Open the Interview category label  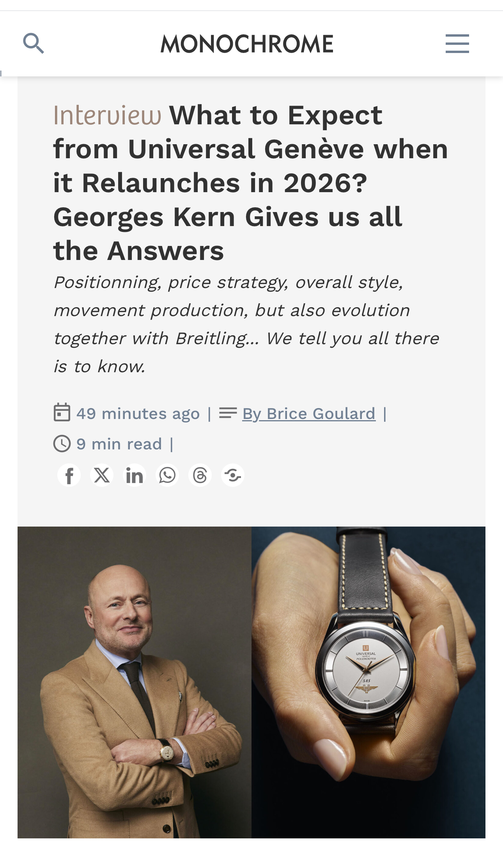(x=107, y=115)
